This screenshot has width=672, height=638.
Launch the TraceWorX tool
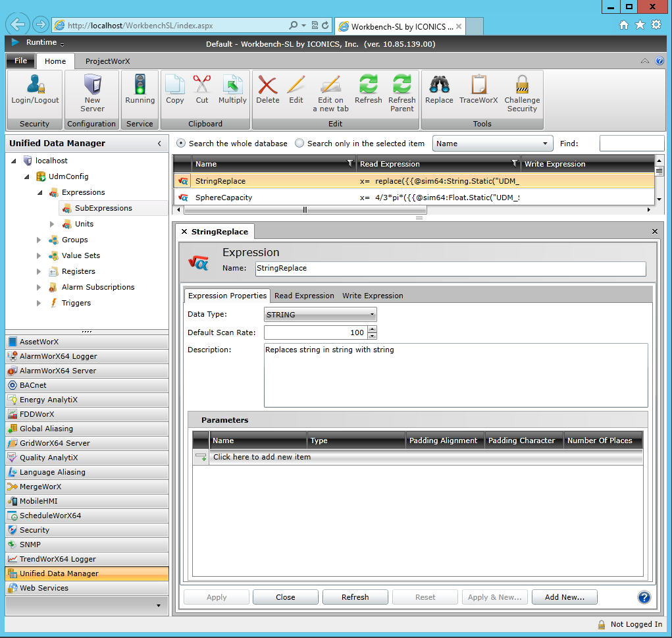(x=478, y=86)
